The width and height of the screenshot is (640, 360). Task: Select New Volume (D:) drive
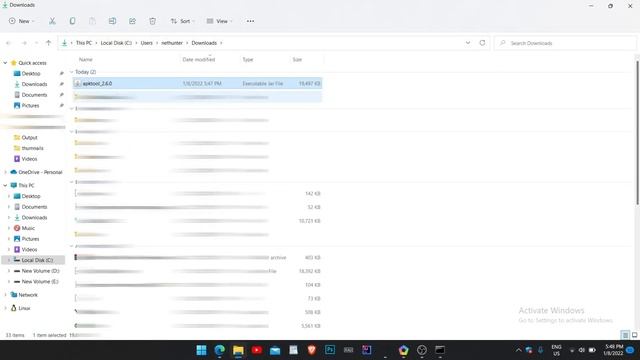[40, 271]
